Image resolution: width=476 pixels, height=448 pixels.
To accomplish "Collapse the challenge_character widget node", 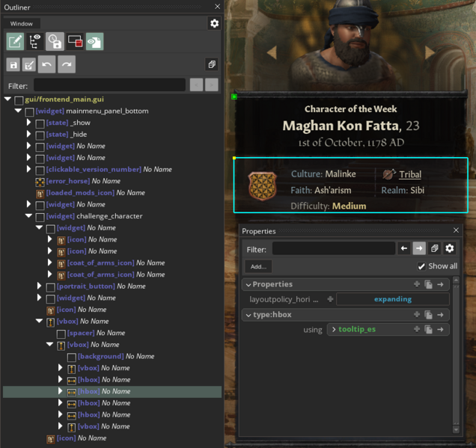I will coord(29,216).
